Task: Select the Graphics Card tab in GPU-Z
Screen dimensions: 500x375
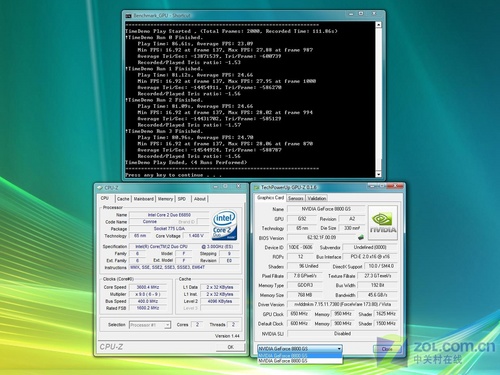Action: [270, 198]
